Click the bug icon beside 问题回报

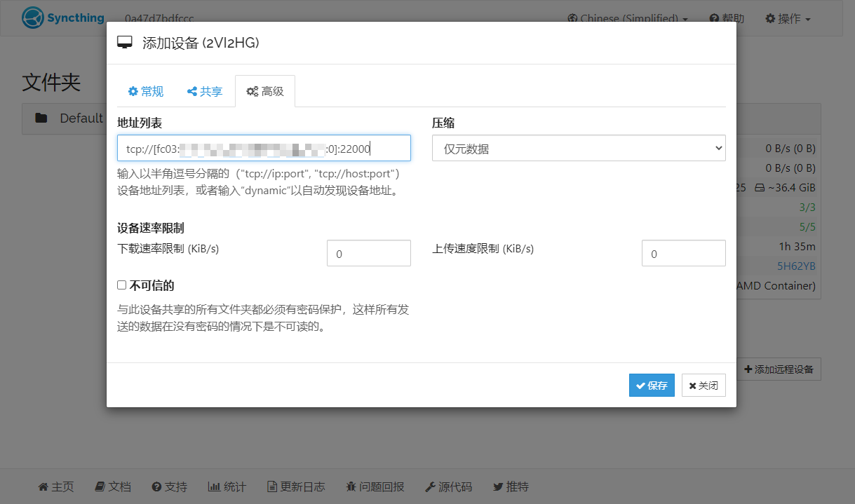(x=351, y=486)
